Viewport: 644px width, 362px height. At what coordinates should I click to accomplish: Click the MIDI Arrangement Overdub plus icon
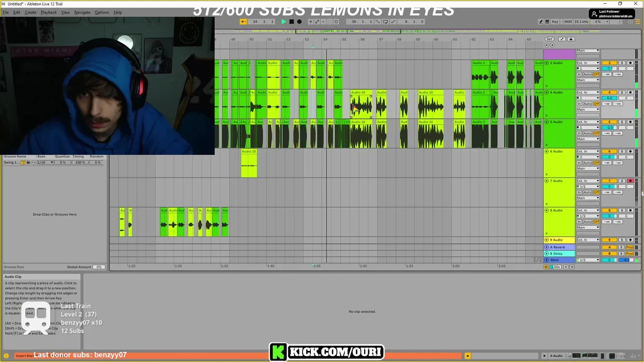click(310, 22)
